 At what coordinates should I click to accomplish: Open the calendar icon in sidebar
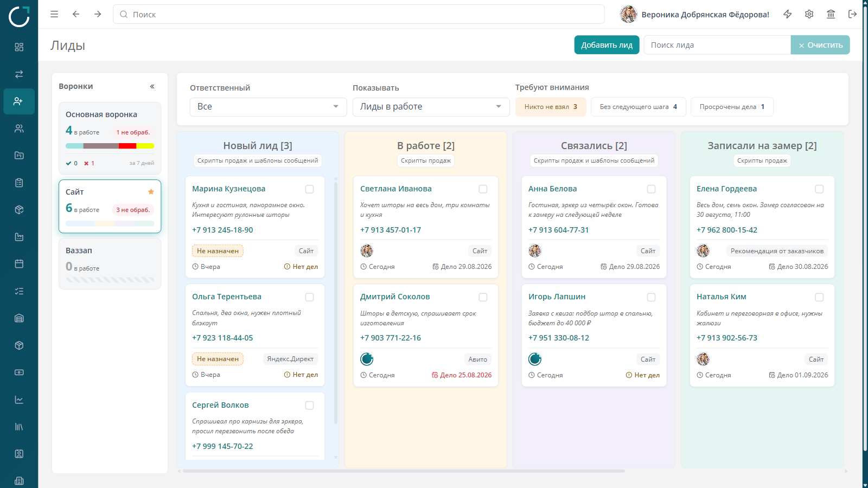click(19, 264)
